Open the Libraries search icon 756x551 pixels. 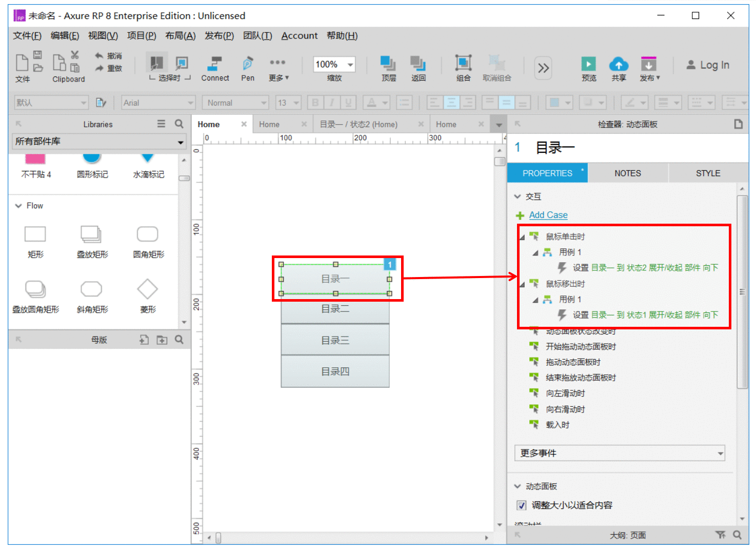click(179, 124)
